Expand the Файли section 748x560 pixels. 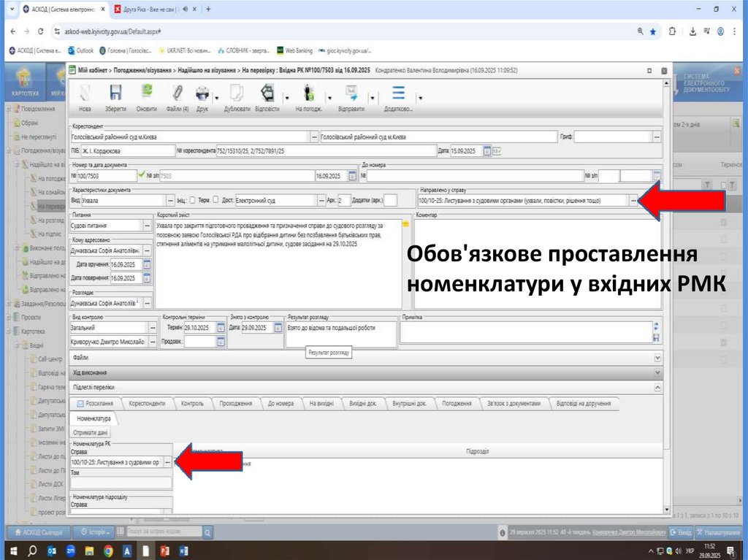tap(657, 358)
